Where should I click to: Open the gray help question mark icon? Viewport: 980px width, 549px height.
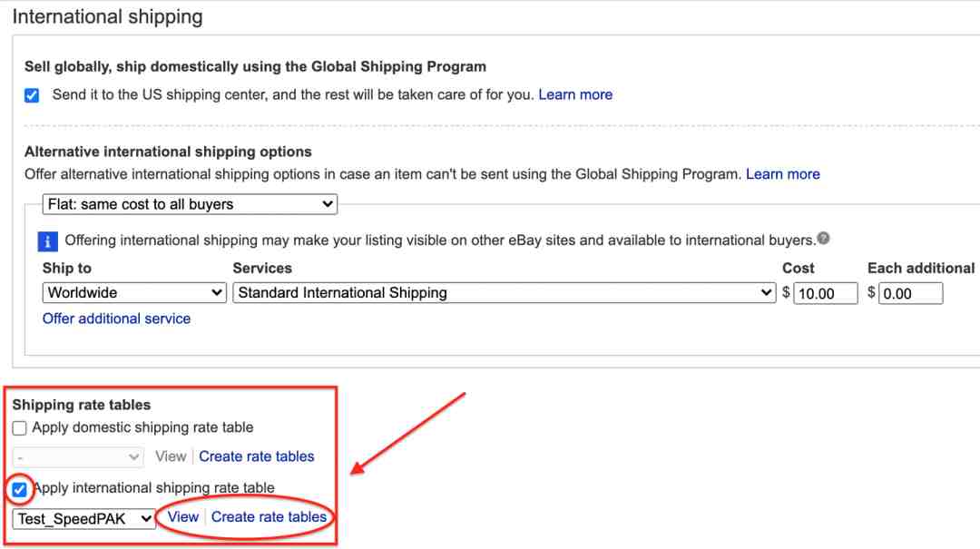(823, 239)
